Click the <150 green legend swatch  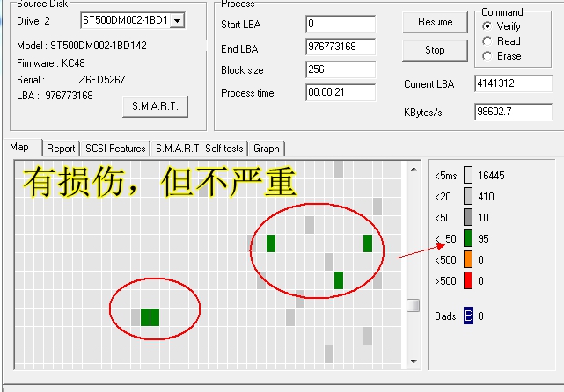click(x=467, y=238)
